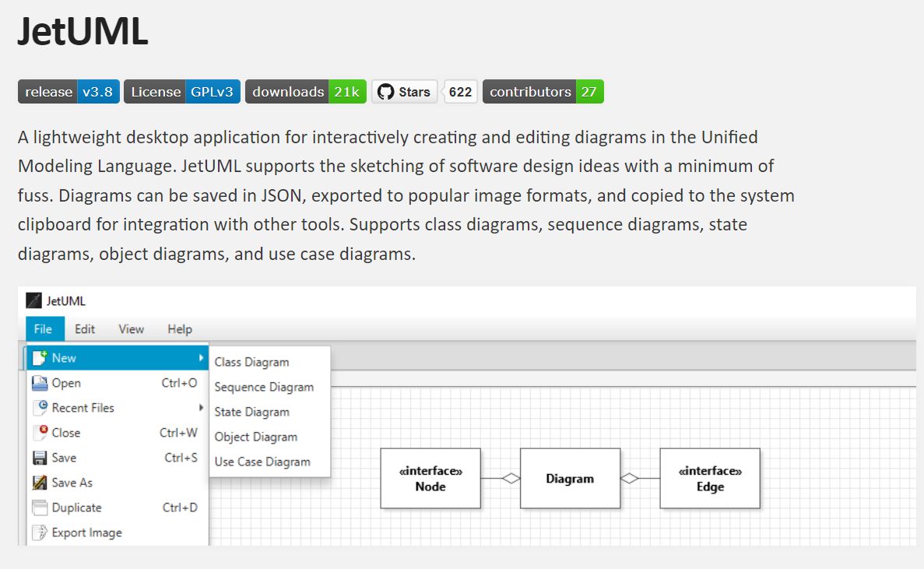Click the aggregation diamond between Diagram and Edge
The width and height of the screenshot is (924, 569).
(630, 478)
